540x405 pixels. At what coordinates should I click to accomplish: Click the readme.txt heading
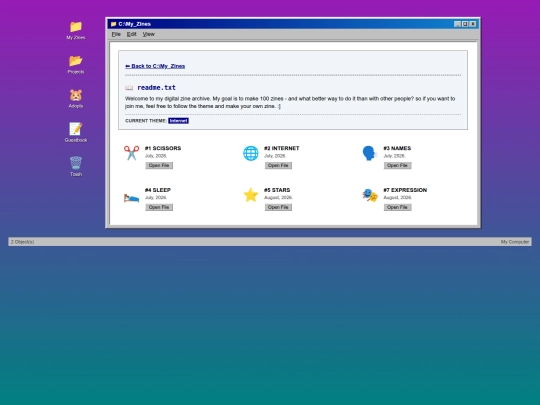click(x=156, y=87)
